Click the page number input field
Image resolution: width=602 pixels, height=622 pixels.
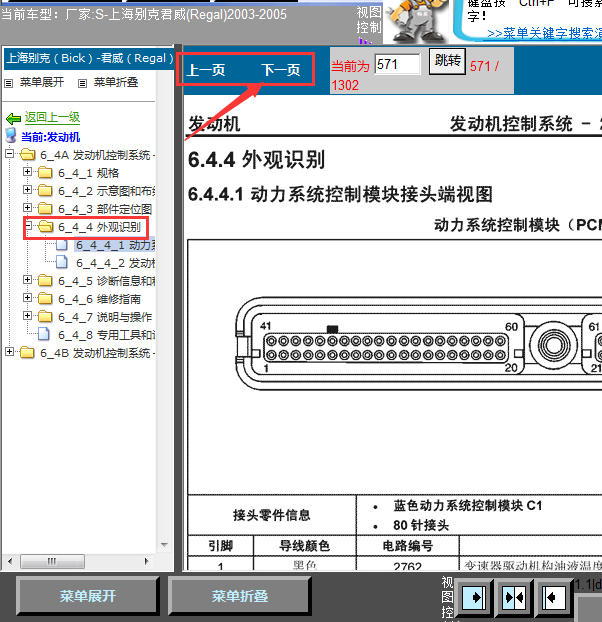point(397,64)
